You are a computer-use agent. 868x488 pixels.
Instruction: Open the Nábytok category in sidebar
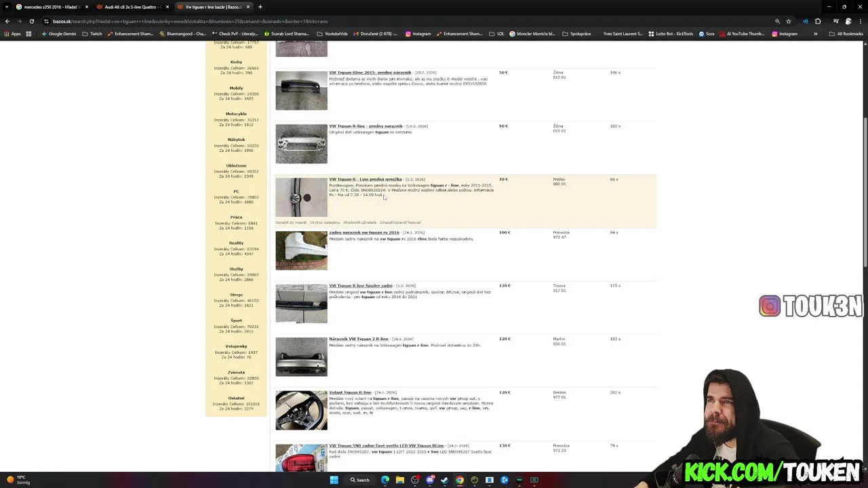coord(236,140)
